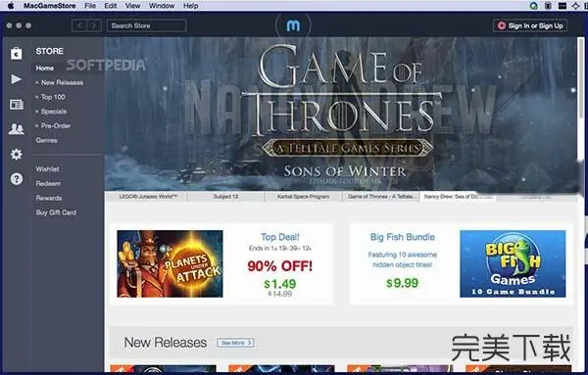
Task: Open Rewards in the sidebar
Action: (49, 198)
